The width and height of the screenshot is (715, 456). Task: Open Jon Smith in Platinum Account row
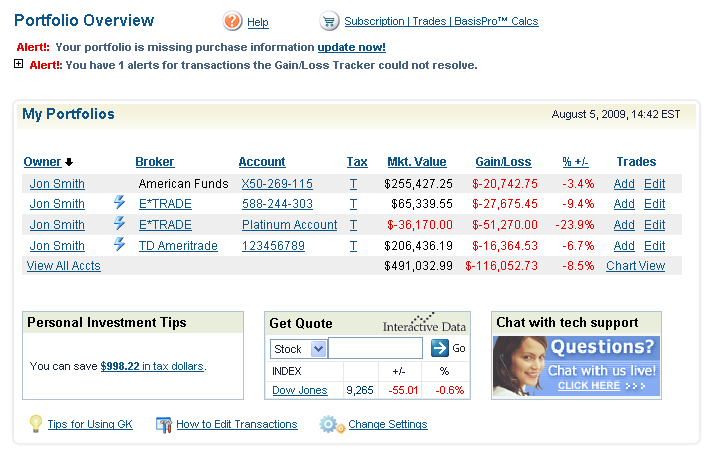[x=57, y=225]
